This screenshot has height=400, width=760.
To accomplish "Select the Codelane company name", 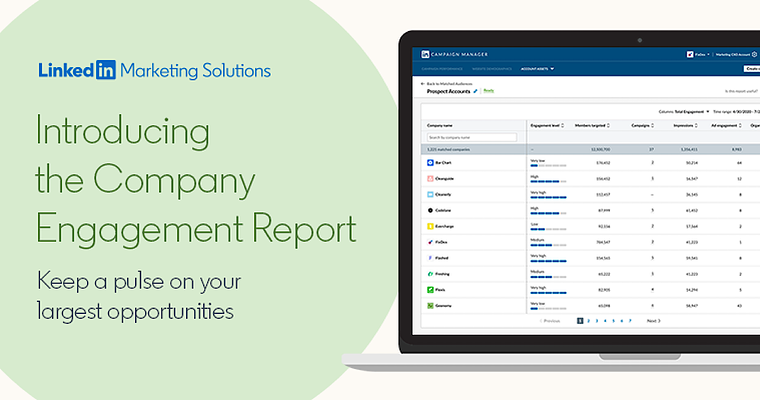I will click(x=443, y=210).
